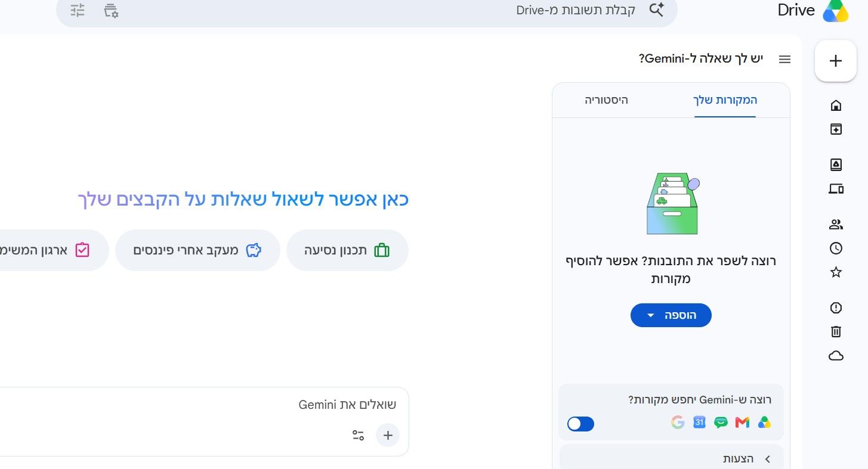Open the sidebar icon just below Home
Image resolution: width=868 pixels, height=469 pixels.
point(836,129)
